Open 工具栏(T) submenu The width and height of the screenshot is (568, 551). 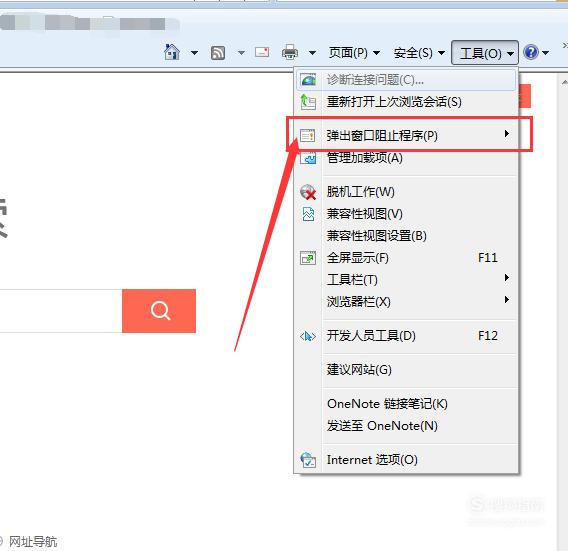[406, 280]
